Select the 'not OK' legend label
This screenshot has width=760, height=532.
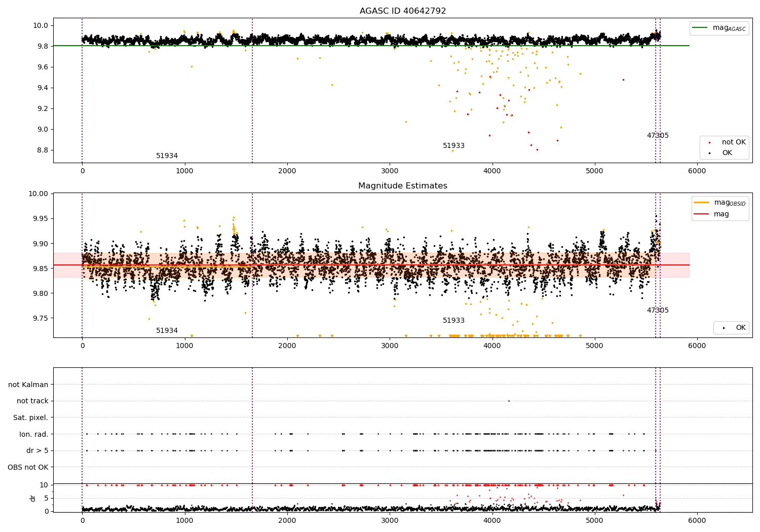734,142
